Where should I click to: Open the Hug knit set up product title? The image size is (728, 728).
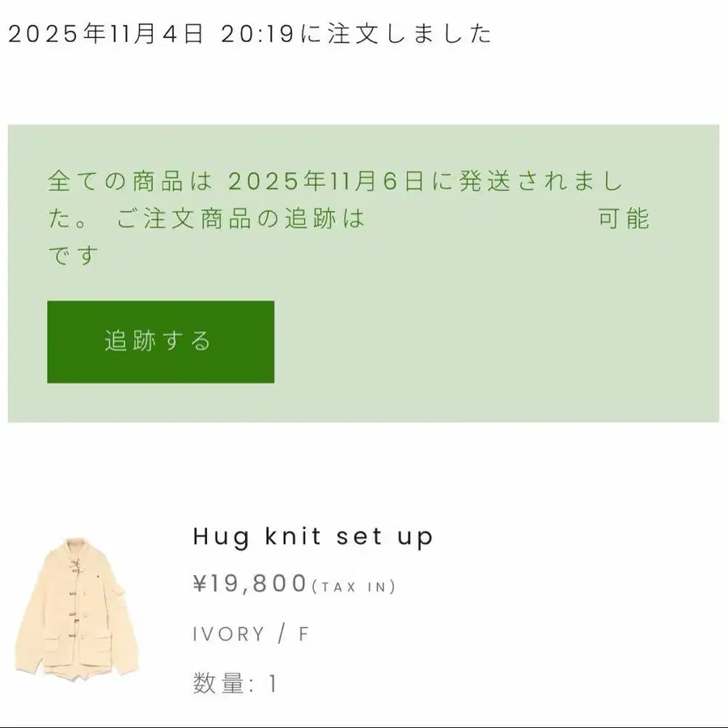pyautogui.click(x=313, y=537)
